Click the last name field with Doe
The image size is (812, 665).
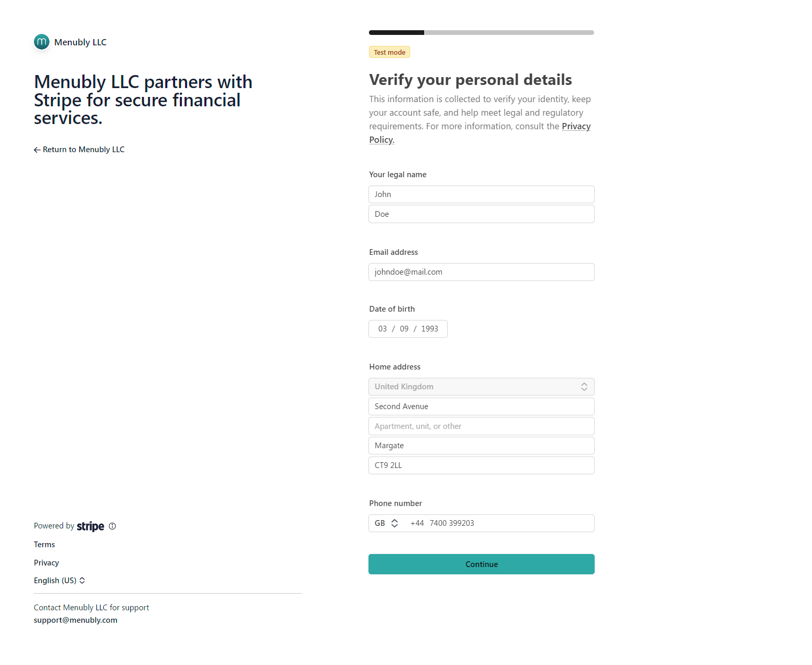[x=481, y=214]
